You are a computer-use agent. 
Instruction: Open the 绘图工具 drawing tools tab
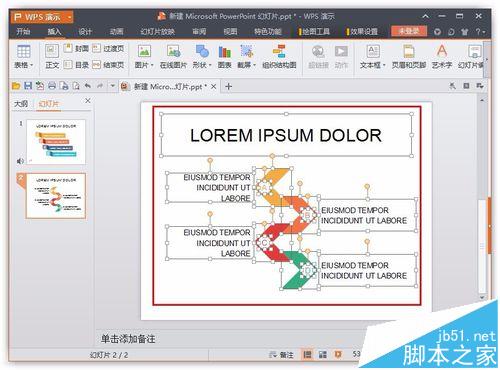(x=315, y=32)
